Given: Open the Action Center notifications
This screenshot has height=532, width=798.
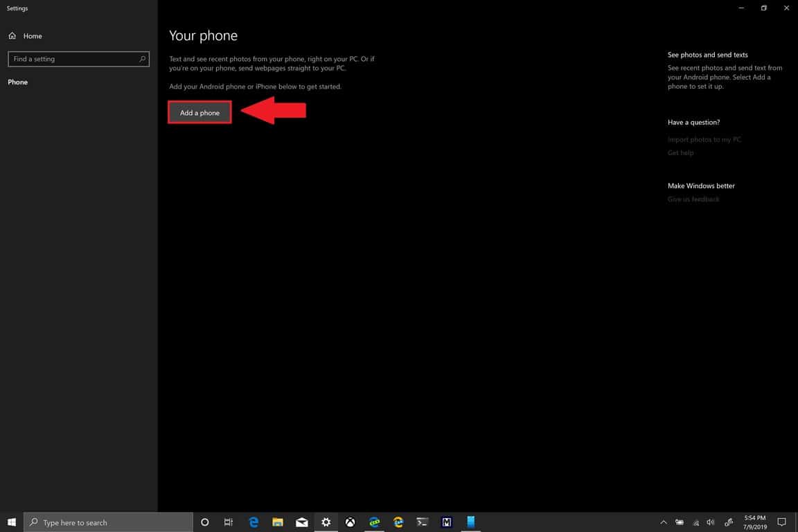Looking at the screenshot, I should pyautogui.click(x=781, y=522).
